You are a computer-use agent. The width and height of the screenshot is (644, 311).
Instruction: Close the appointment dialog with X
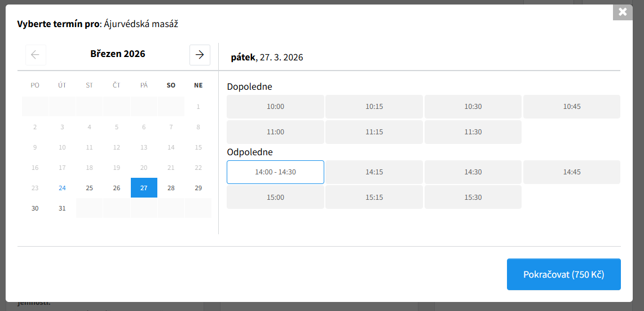click(623, 12)
